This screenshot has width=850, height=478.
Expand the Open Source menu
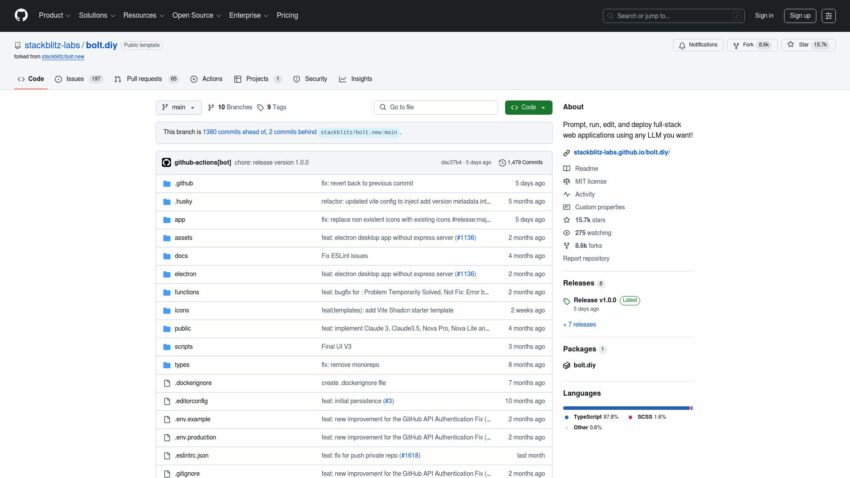[196, 15]
